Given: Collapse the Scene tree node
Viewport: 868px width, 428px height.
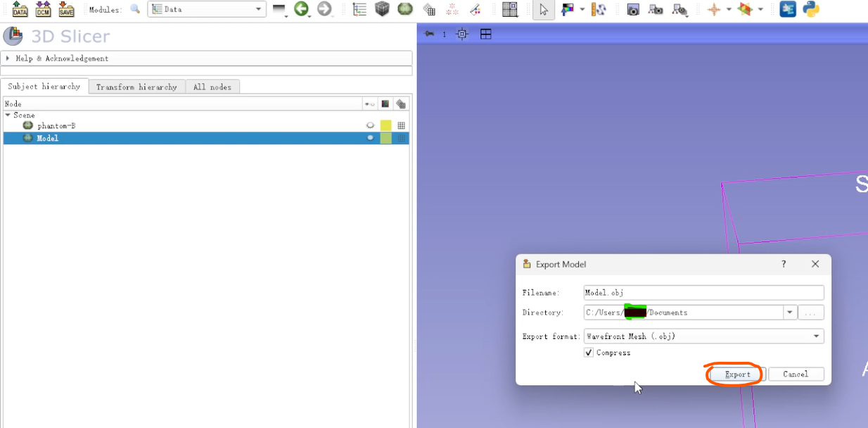Looking at the screenshot, I should point(8,115).
